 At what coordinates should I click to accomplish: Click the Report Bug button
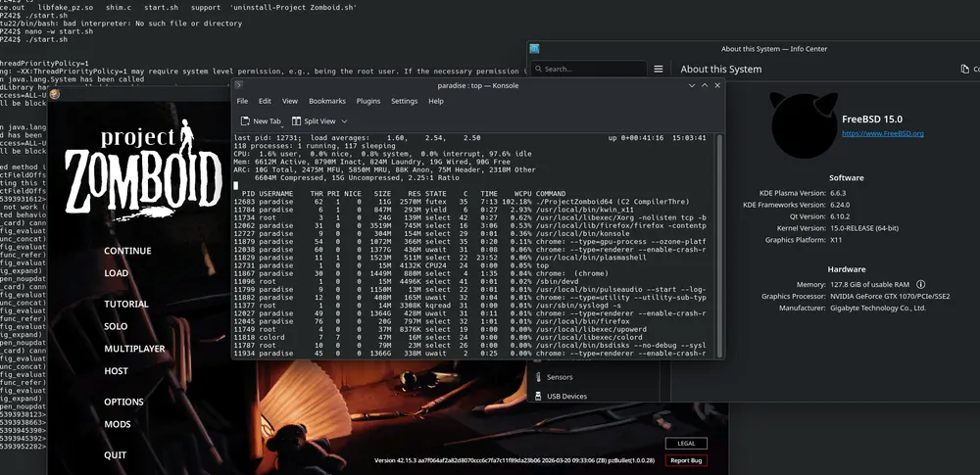(686, 460)
